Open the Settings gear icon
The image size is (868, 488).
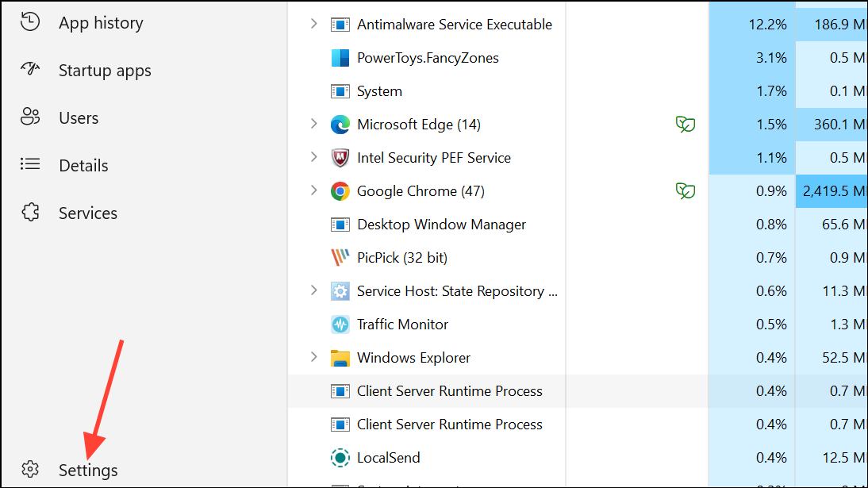[29, 470]
